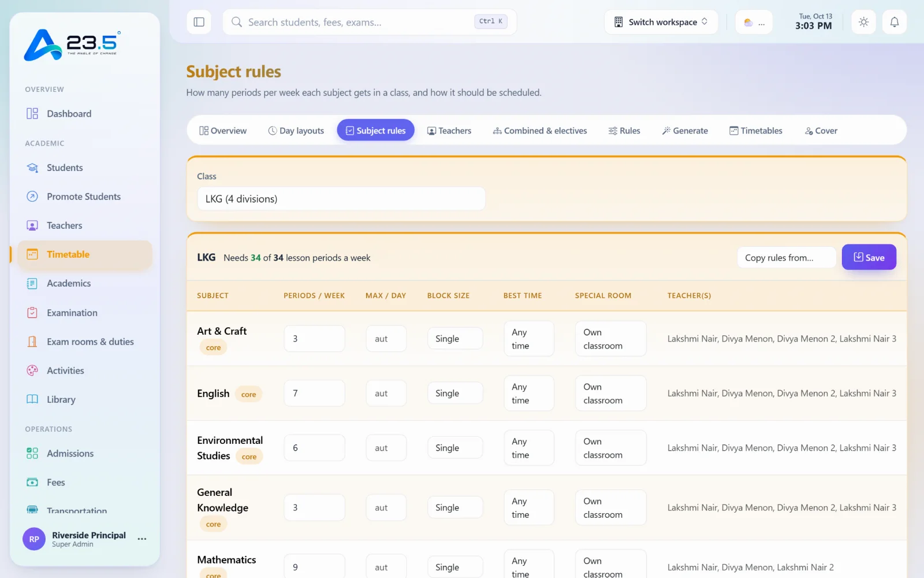This screenshot has width=924, height=578.
Task: Open the Generate tab
Action: 685,131
